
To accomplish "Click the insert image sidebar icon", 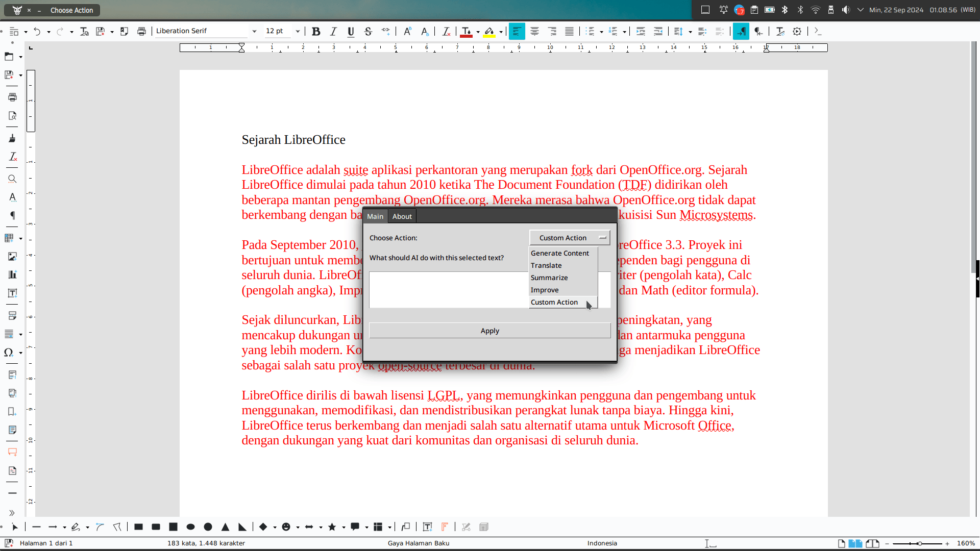I will [x=12, y=257].
